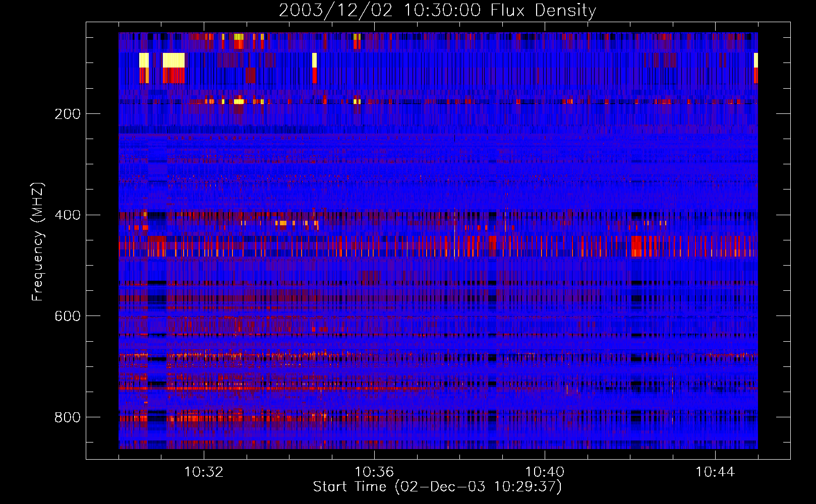Click the 10:32 time tick label
This screenshot has height=504, width=816.
204,472
